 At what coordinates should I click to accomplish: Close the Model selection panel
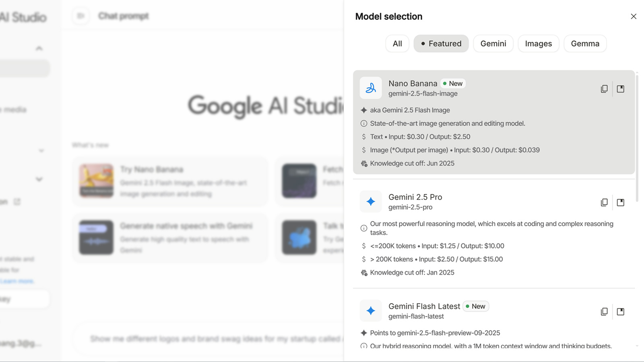tap(634, 16)
